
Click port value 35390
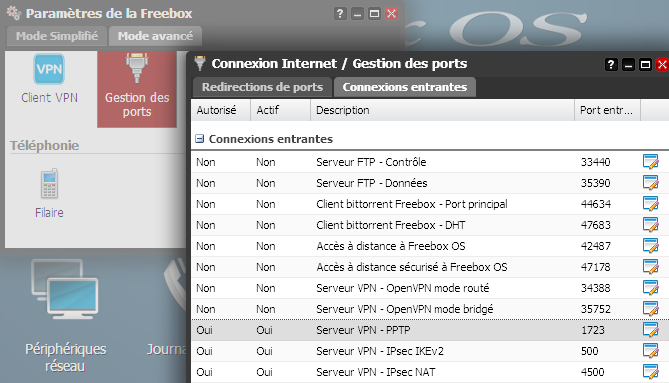596,183
